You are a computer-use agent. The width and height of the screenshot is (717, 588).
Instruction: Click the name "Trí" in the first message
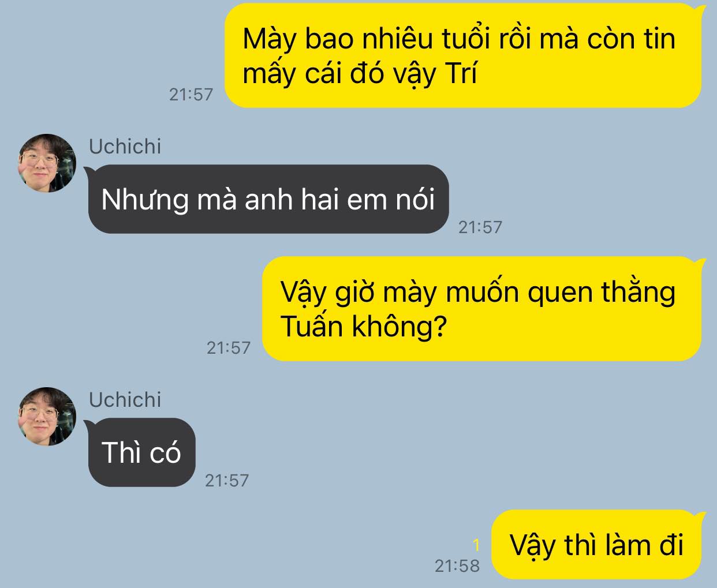click(x=462, y=73)
